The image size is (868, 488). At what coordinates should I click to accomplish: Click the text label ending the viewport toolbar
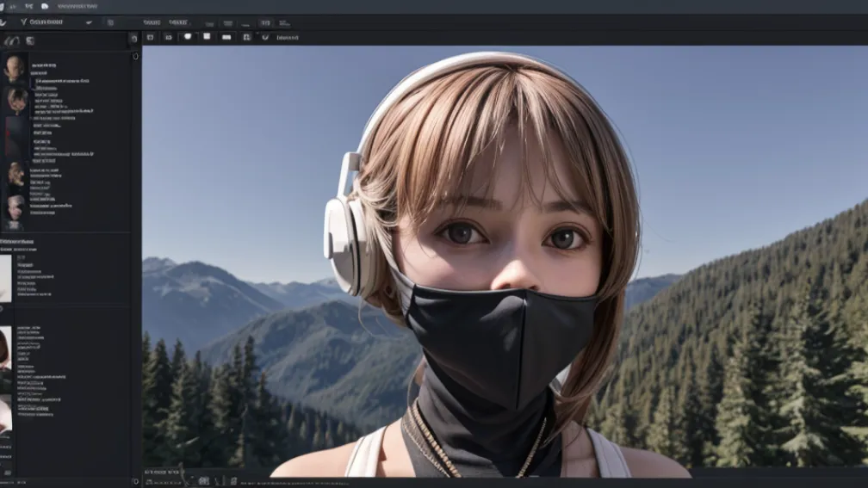tap(288, 38)
